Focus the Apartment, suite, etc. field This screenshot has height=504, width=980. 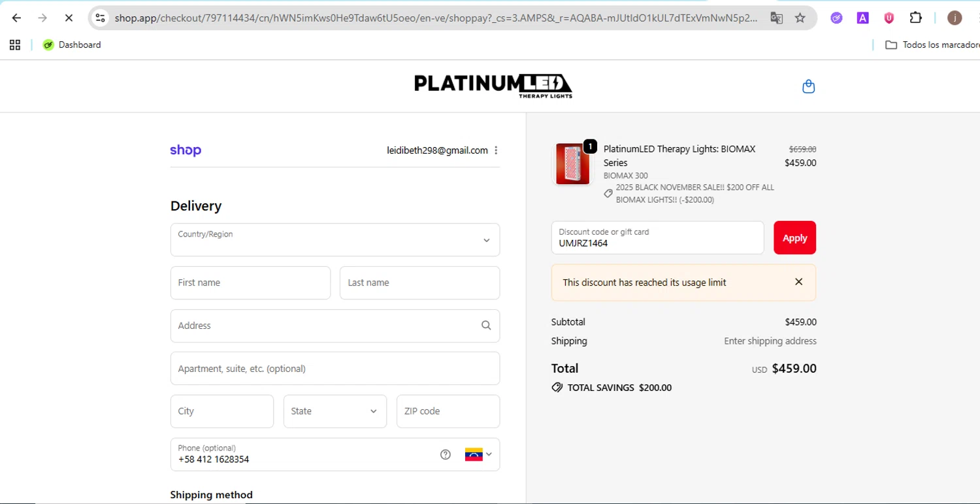coord(335,368)
